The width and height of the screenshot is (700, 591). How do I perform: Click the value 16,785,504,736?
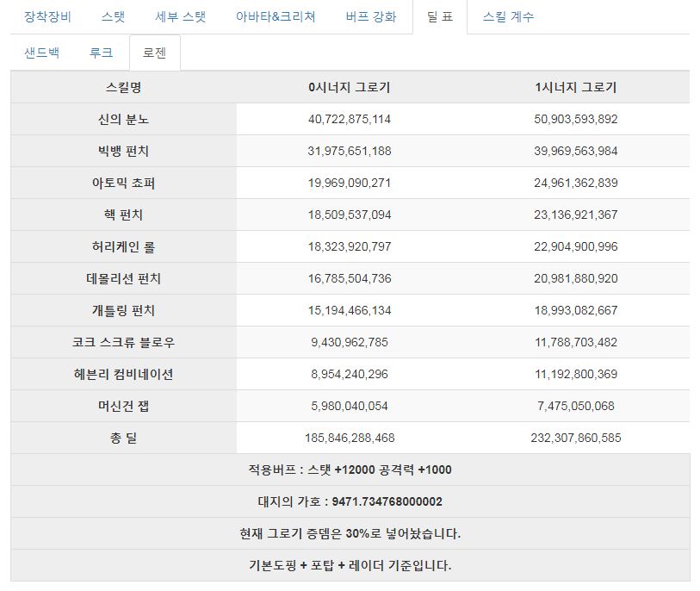(350, 279)
